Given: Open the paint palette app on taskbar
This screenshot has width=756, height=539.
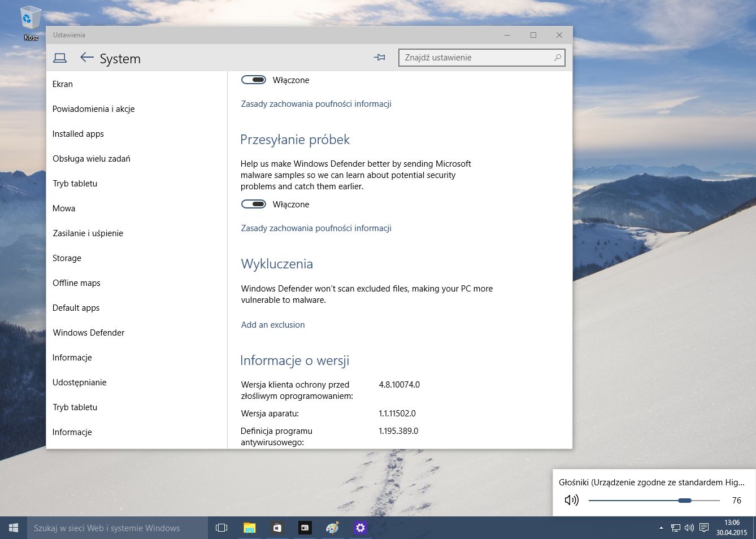Looking at the screenshot, I should pyautogui.click(x=332, y=528).
